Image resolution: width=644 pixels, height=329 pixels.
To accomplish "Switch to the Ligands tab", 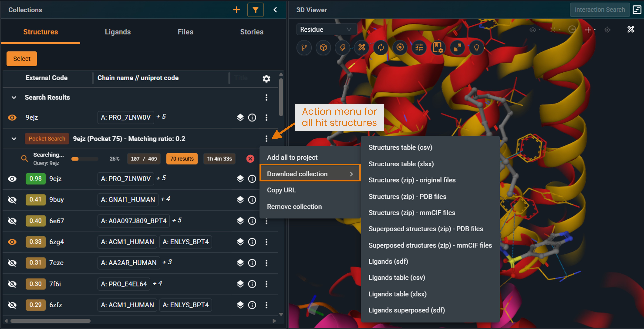I will [x=118, y=32].
